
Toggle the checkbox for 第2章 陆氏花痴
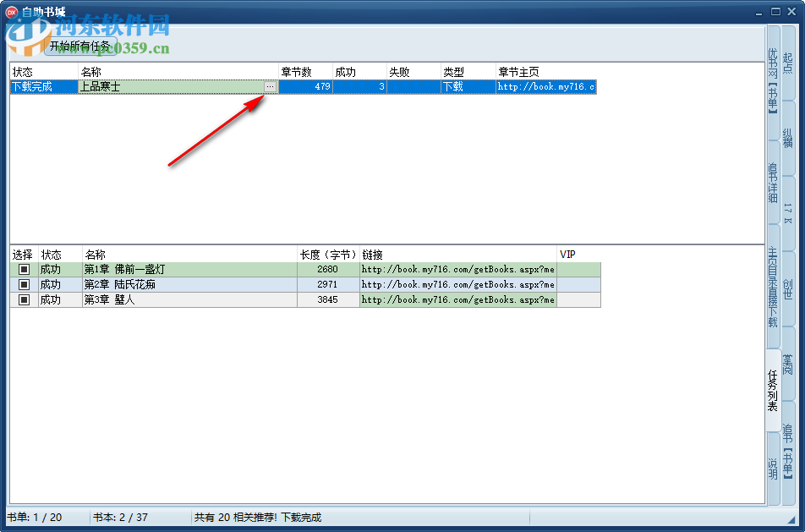pos(25,284)
